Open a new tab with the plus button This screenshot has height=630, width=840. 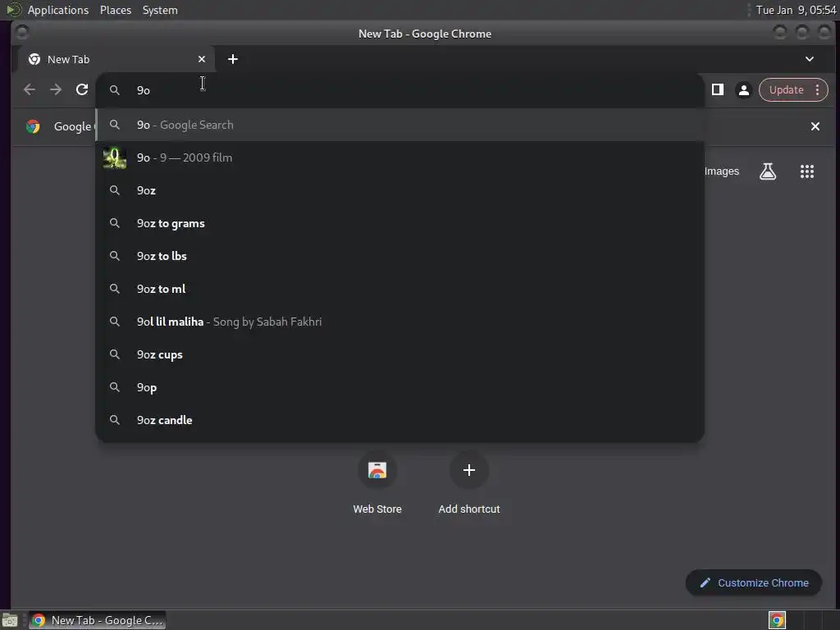coord(232,59)
